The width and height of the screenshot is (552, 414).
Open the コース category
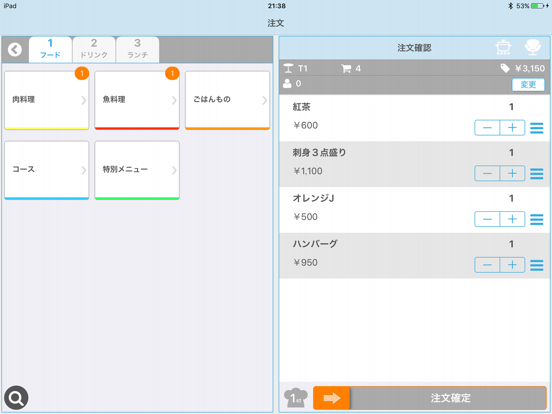point(46,170)
